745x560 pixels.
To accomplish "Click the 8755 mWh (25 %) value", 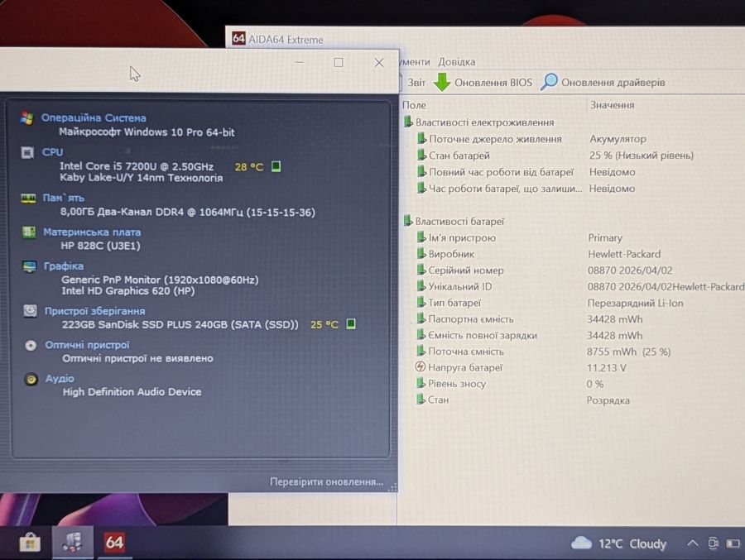I will pos(628,352).
